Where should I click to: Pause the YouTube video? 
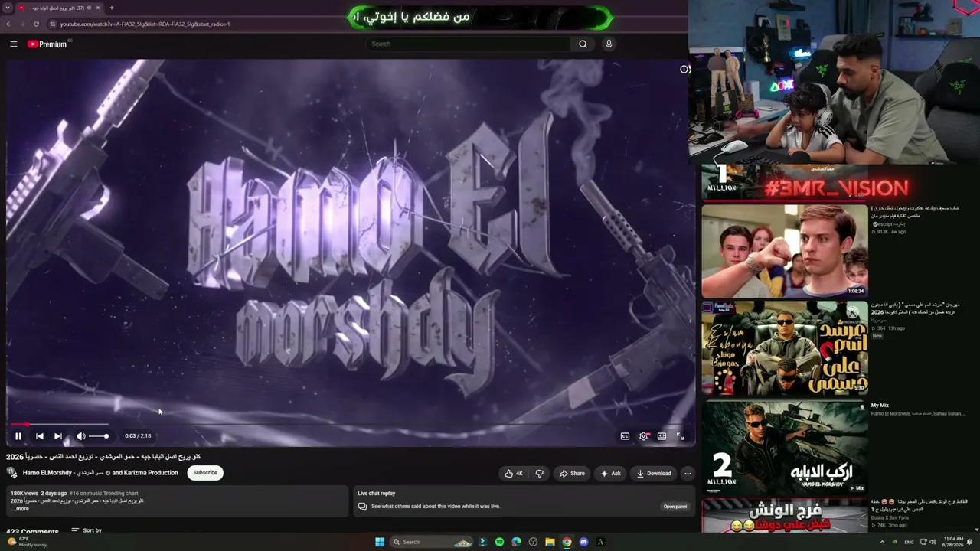pyautogui.click(x=18, y=436)
